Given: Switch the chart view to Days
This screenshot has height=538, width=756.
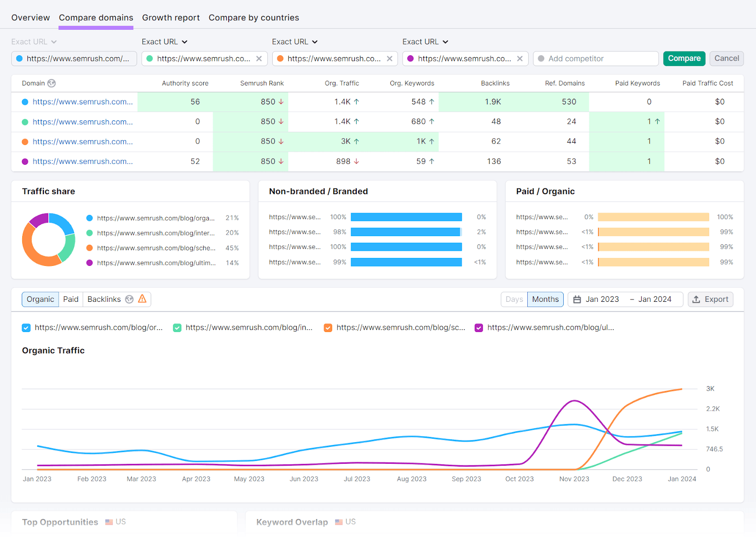Looking at the screenshot, I should coord(514,299).
